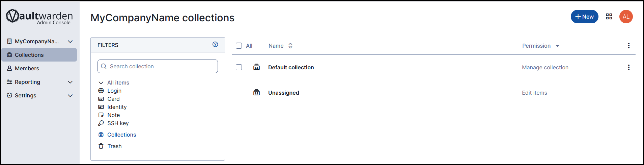The image size is (644, 165).
Task: Expand the MyCompanyName organization chevron
Action: click(70, 41)
